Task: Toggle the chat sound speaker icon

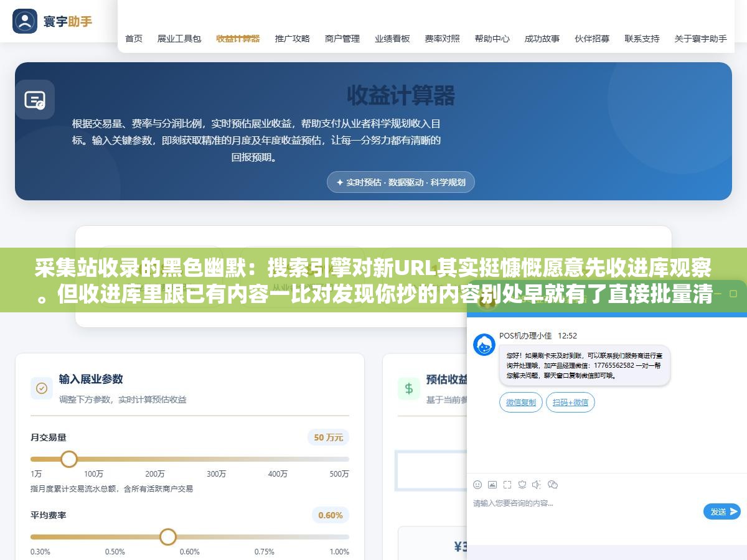Action: pos(537,485)
